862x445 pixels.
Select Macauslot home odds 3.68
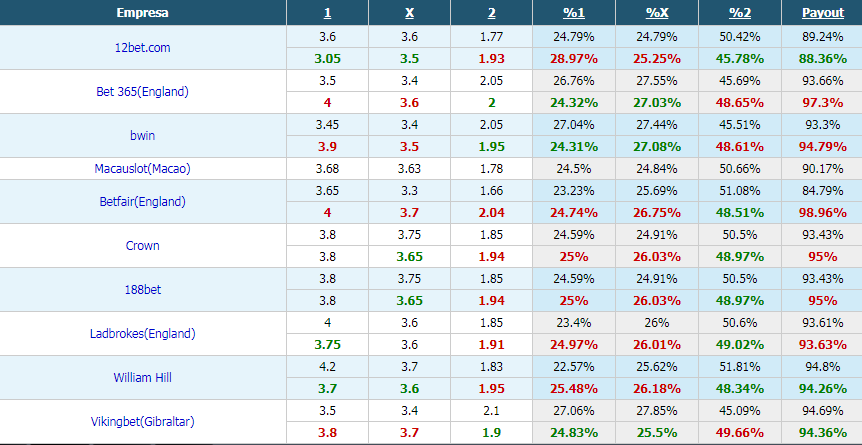click(x=327, y=169)
